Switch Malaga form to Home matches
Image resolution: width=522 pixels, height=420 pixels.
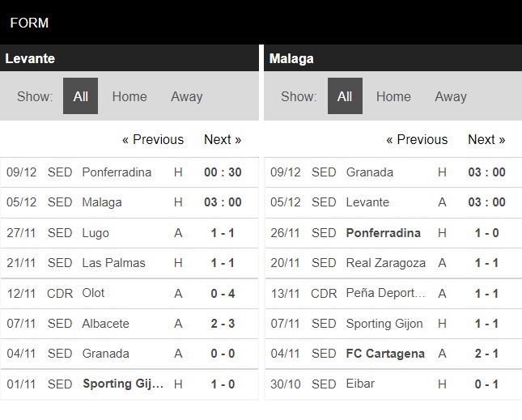click(393, 96)
